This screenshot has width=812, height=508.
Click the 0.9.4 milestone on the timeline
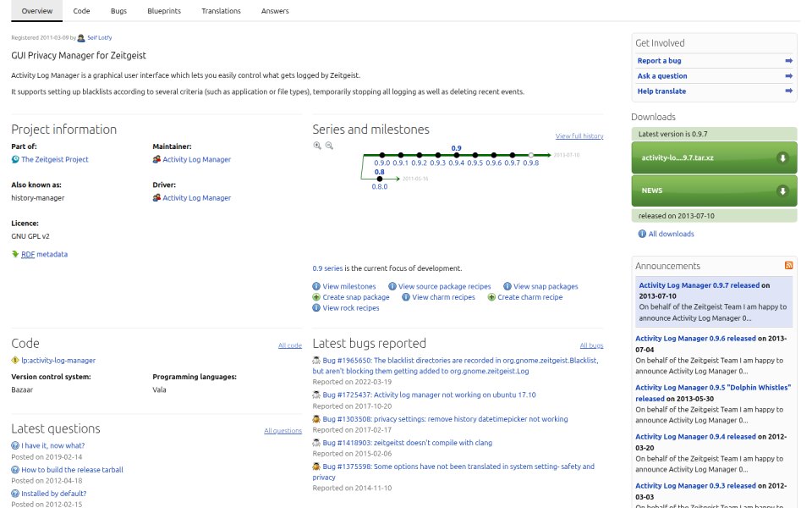(456, 163)
